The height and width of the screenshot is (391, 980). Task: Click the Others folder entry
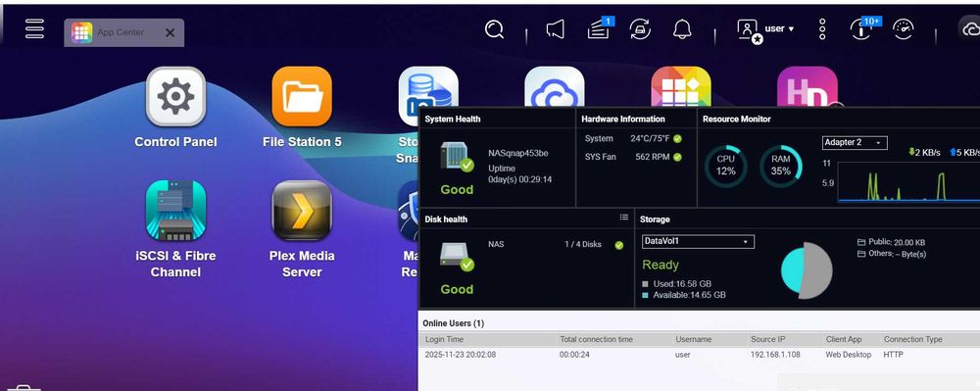tap(891, 254)
